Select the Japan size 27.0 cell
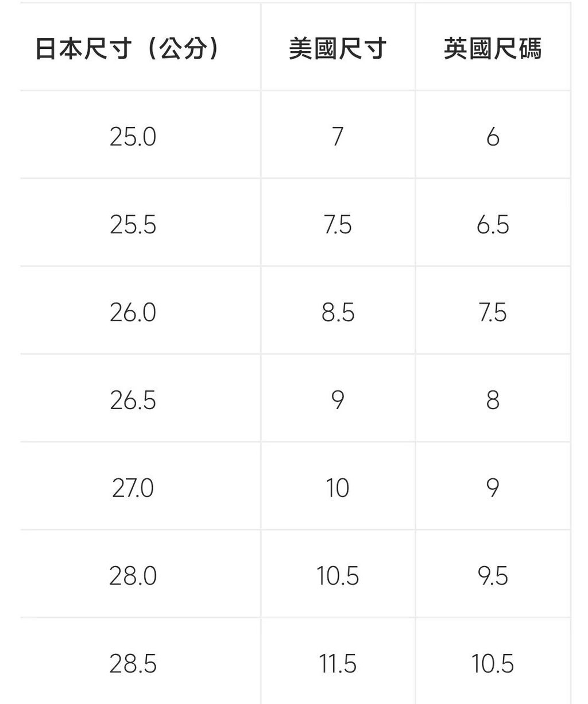The image size is (588, 704). 133,488
